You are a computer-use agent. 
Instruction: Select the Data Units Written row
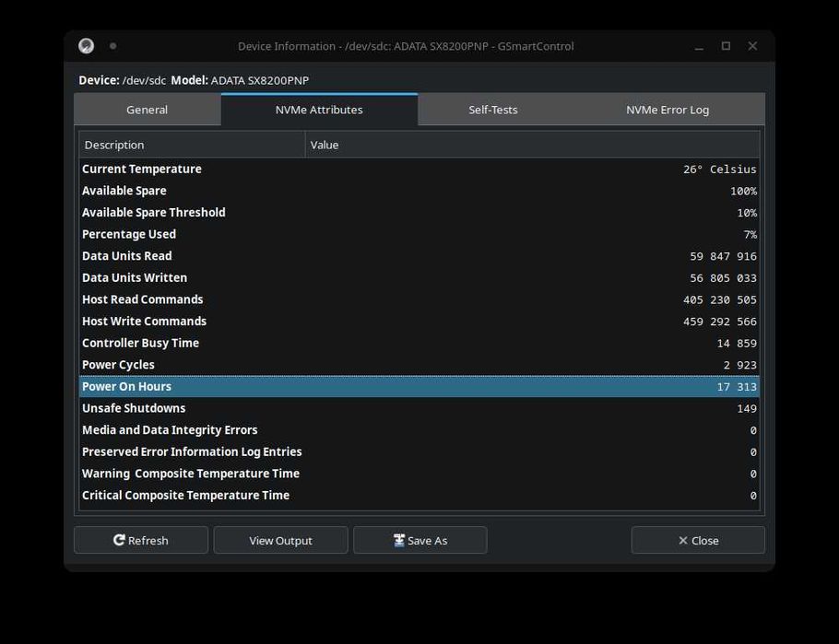click(419, 277)
